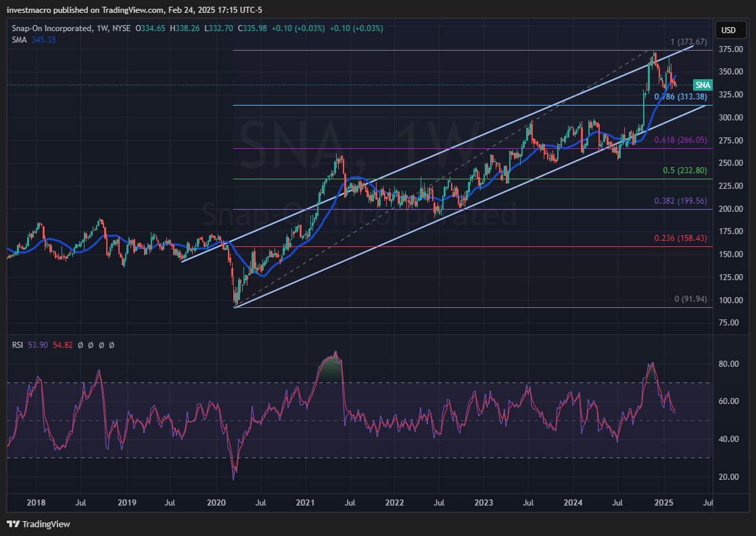This screenshot has width=756, height=536.
Task: Click the 2024 label on time axis
Action: coord(573,503)
